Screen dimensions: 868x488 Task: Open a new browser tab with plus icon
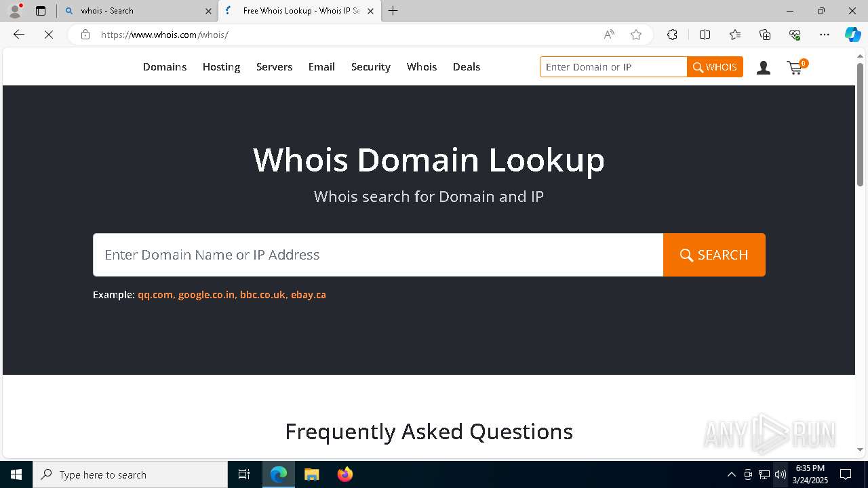click(393, 11)
